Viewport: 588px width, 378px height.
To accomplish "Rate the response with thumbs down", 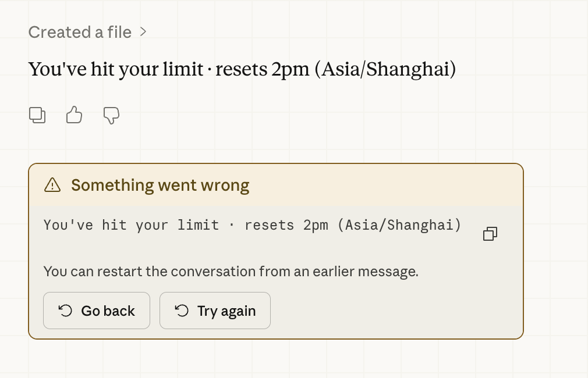I will click(x=111, y=115).
